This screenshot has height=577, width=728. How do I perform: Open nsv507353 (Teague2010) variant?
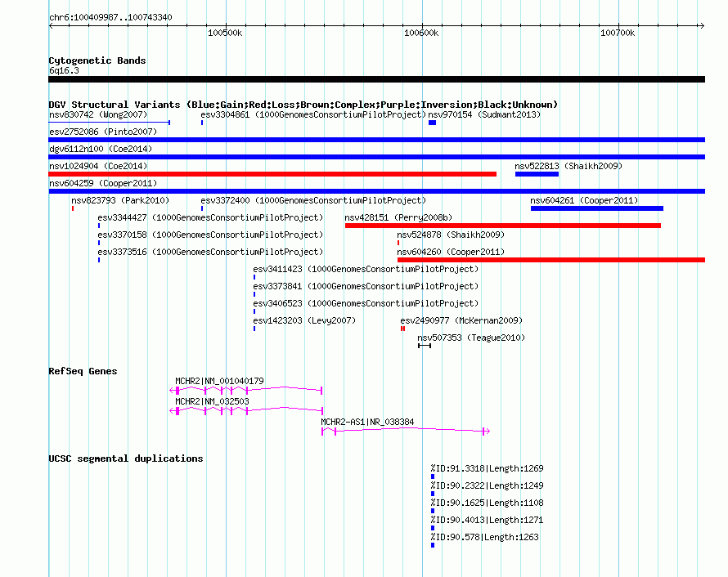click(x=471, y=338)
